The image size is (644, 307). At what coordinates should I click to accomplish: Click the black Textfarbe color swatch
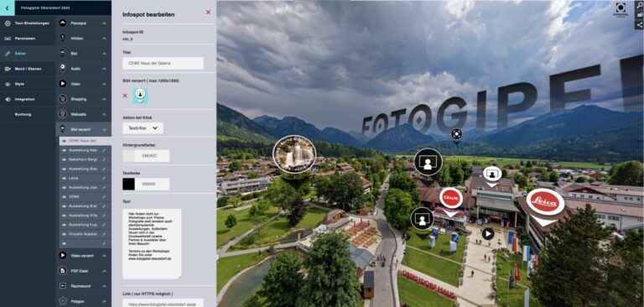tap(128, 185)
